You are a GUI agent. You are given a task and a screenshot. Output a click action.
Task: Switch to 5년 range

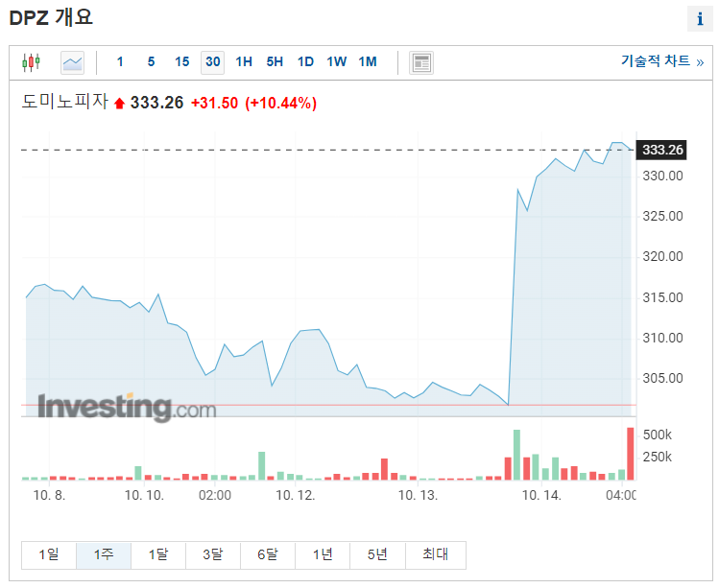[x=377, y=555]
